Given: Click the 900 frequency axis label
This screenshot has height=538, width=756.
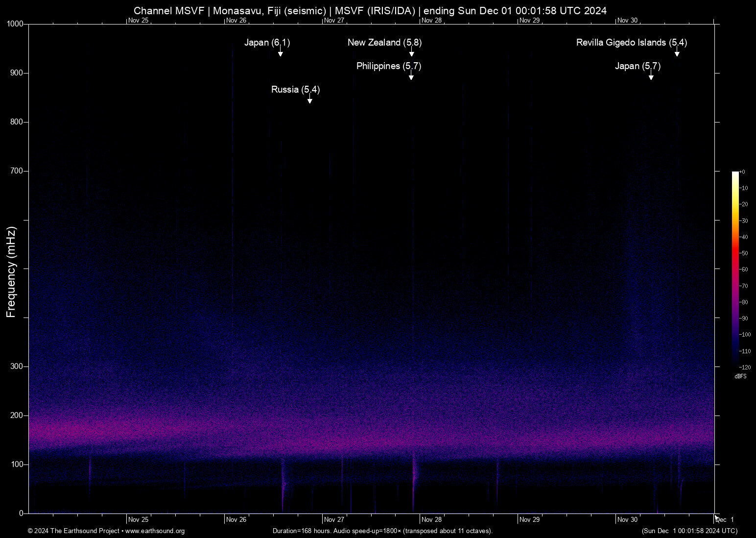Looking at the screenshot, I should [x=17, y=73].
